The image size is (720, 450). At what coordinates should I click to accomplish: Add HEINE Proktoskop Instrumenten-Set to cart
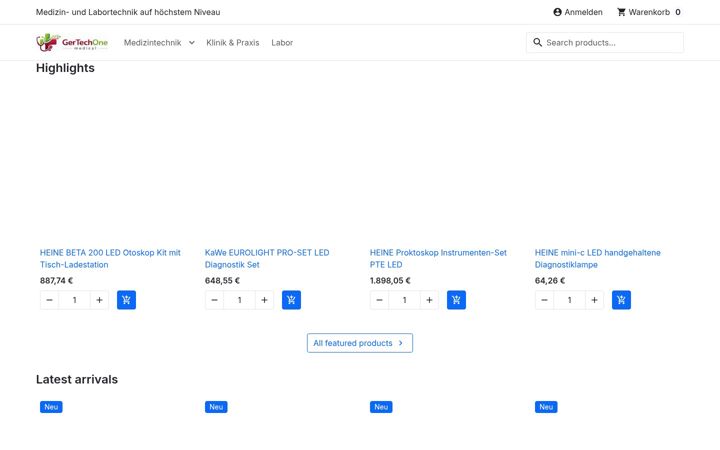point(456,300)
